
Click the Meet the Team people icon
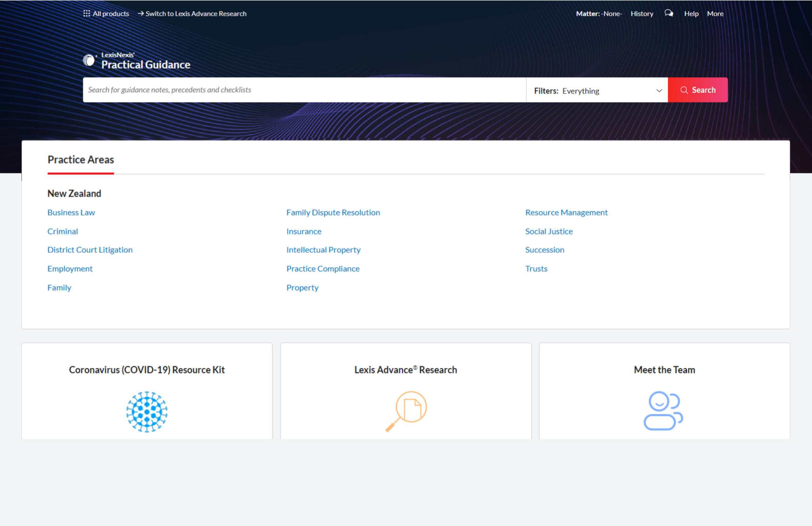click(x=664, y=411)
